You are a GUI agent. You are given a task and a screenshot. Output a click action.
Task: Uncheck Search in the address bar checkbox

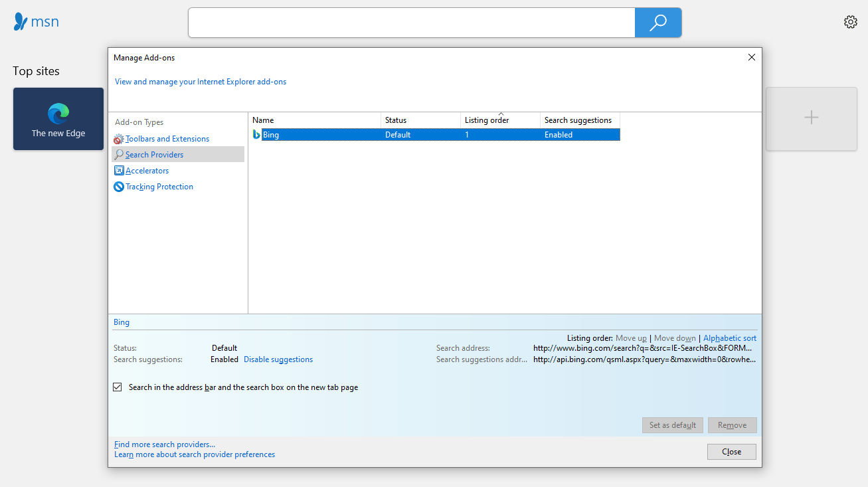(118, 387)
